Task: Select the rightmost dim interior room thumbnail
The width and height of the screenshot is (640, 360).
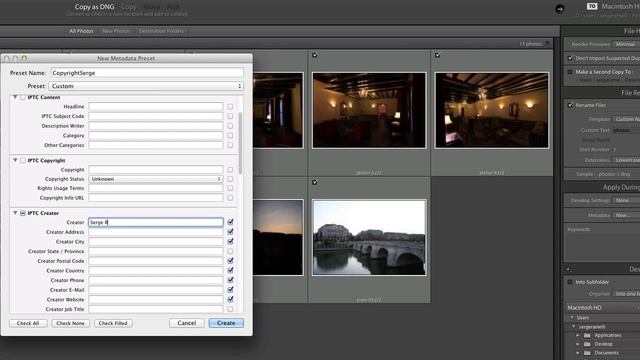Action: pyautogui.click(x=492, y=110)
